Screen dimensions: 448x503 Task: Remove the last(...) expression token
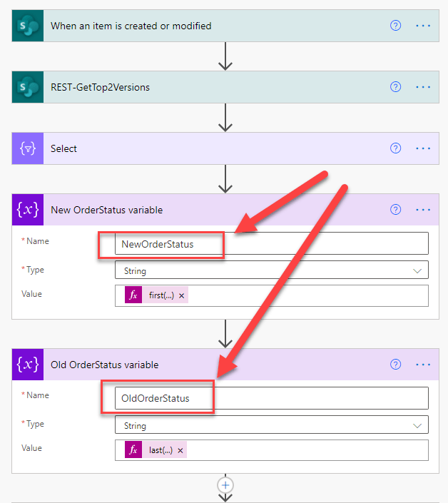(x=180, y=450)
